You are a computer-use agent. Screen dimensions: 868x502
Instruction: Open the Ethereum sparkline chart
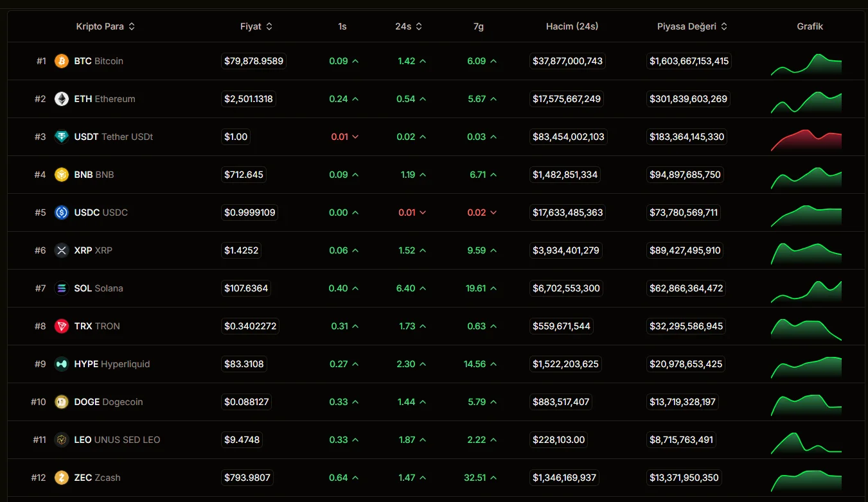click(806, 102)
